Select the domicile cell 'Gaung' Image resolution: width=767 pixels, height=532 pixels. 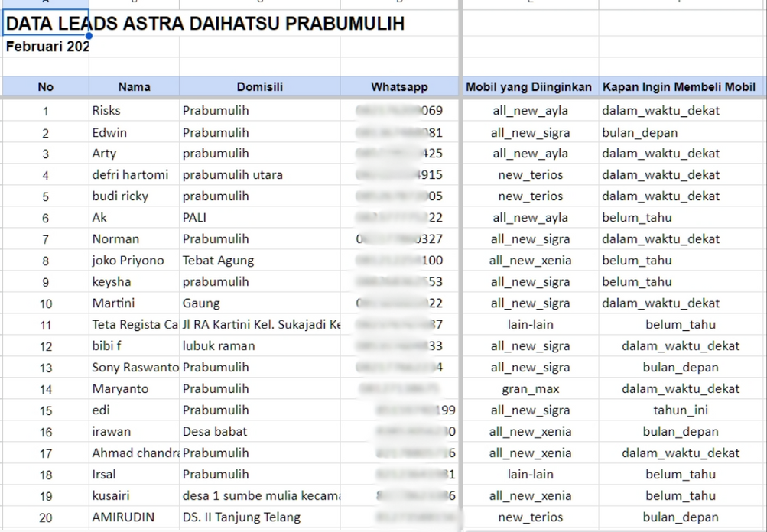coord(260,303)
